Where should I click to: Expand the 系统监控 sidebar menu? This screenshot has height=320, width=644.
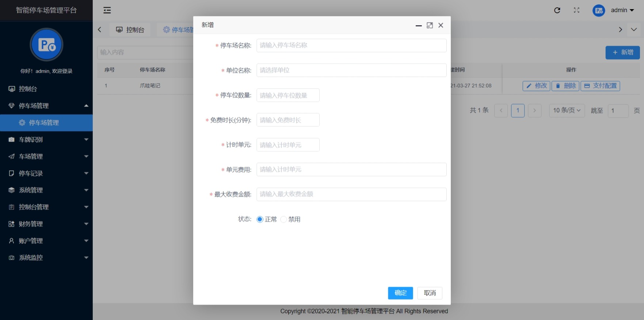[86, 258]
